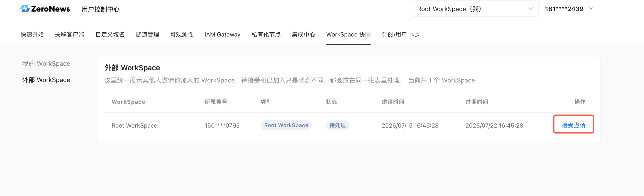Open the 集成中心 tab

click(x=303, y=34)
